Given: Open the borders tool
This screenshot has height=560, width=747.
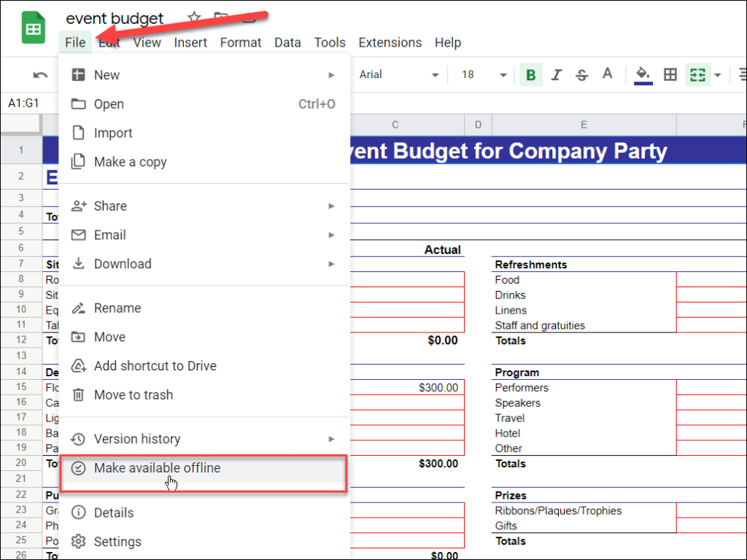Looking at the screenshot, I should coord(670,74).
